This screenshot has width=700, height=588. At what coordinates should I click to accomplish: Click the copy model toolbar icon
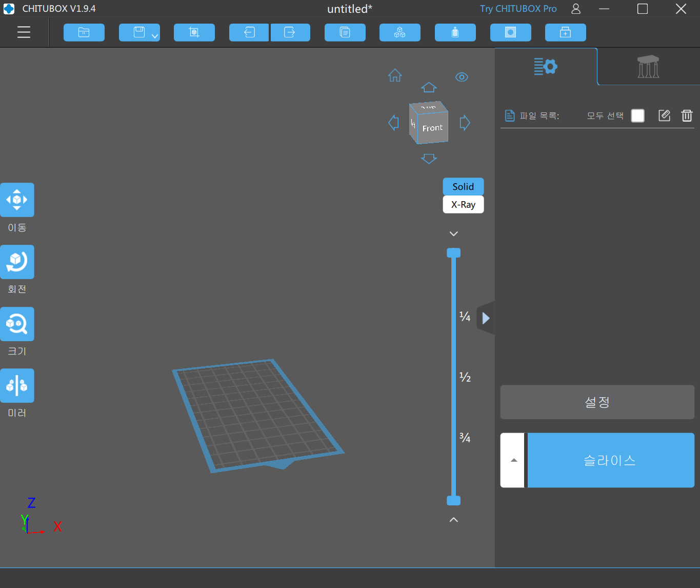click(345, 32)
